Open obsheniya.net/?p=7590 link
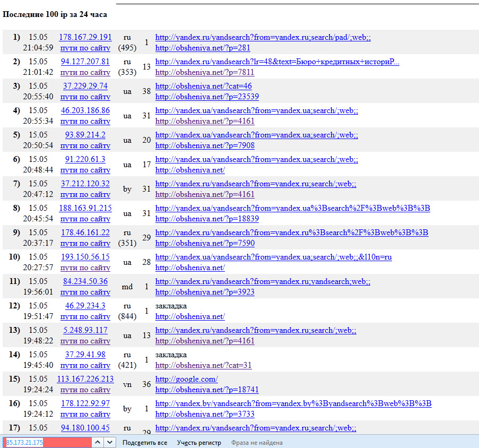 coord(205,244)
